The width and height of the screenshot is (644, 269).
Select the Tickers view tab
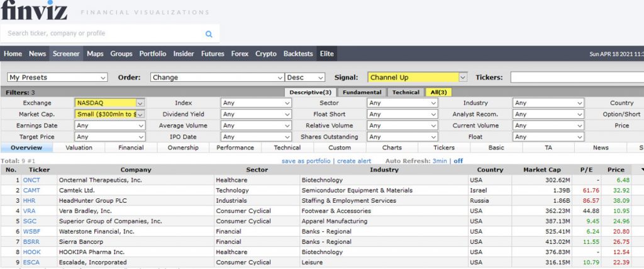tap(444, 147)
